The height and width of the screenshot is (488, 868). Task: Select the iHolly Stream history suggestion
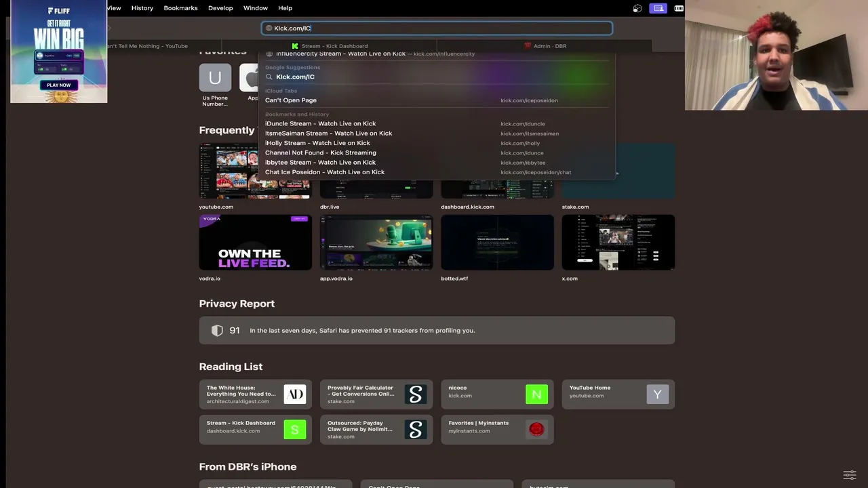(437, 143)
